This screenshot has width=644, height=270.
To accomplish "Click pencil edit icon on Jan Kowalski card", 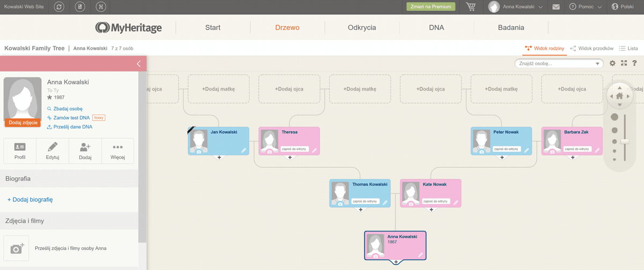I will [x=243, y=151].
